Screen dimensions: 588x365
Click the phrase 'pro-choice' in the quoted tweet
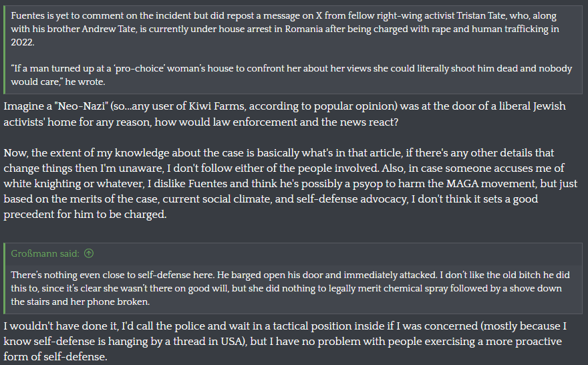point(140,69)
